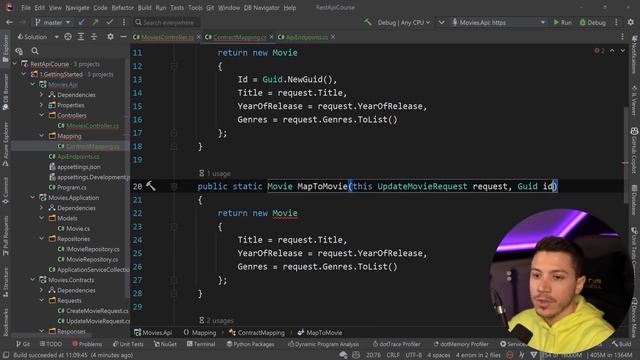This screenshot has width=640, height=360.
Task: Open the Build menu
Action: [144, 8]
